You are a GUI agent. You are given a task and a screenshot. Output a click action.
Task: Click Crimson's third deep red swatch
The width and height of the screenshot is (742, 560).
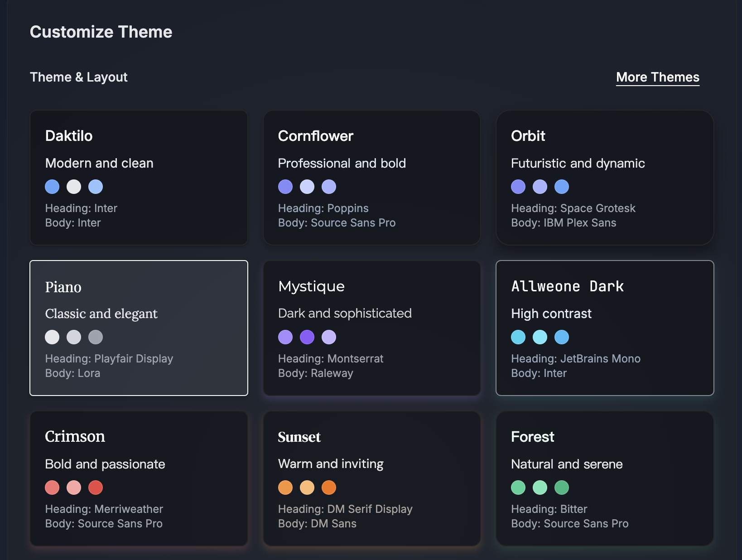[96, 488]
